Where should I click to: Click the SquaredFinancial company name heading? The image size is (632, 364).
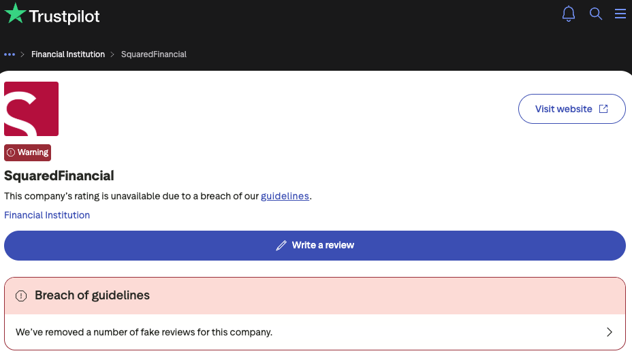point(59,176)
